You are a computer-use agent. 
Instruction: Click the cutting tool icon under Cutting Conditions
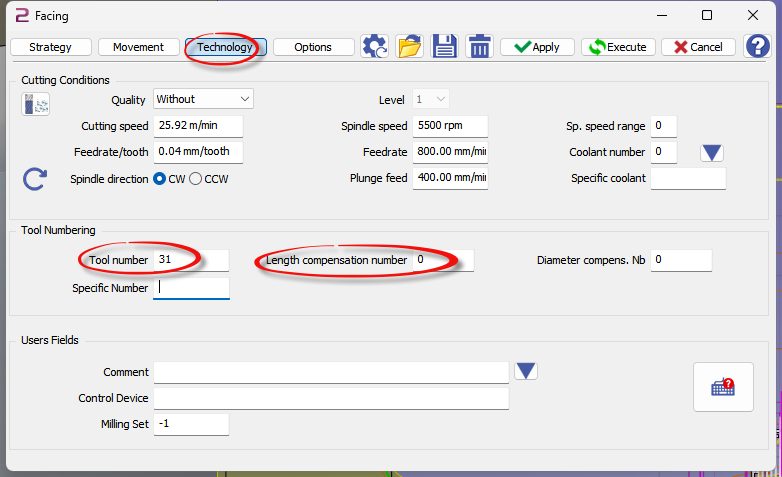35,103
